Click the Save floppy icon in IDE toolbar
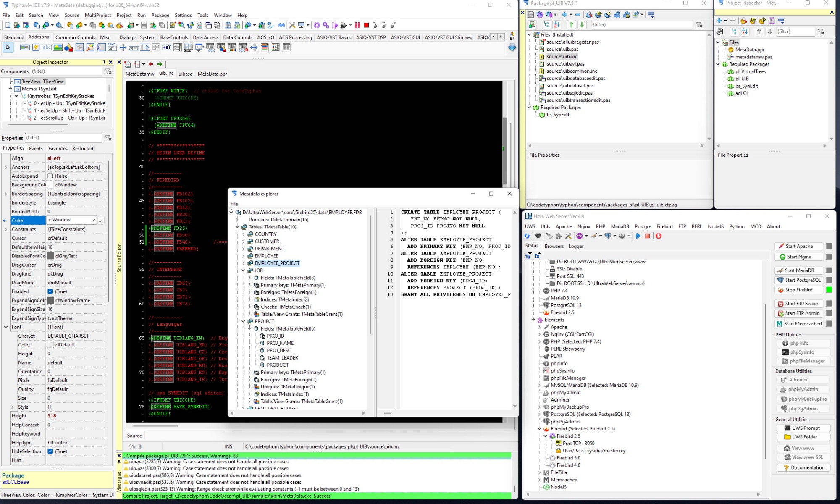 [x=144, y=25]
